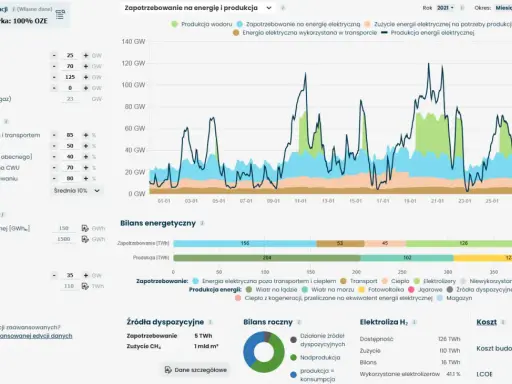The width and height of the screenshot is (512, 384).
Task: Open the info icon beside Bilans roczny heading
Action: (299, 322)
